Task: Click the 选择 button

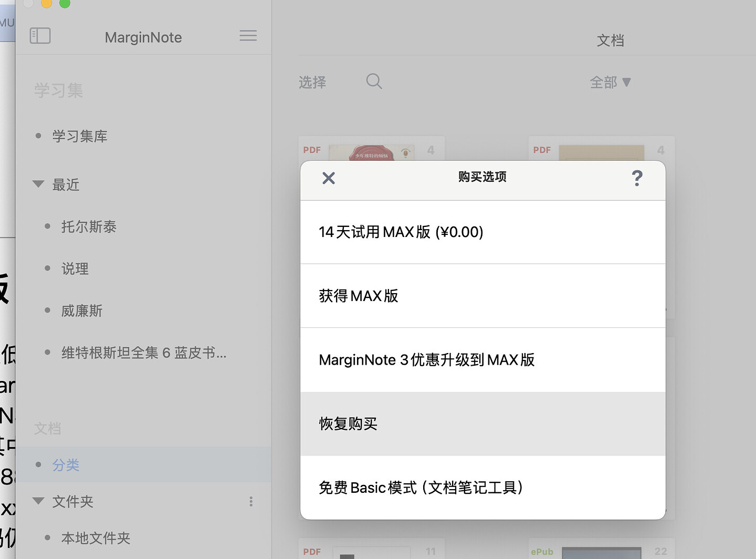Action: point(312,82)
